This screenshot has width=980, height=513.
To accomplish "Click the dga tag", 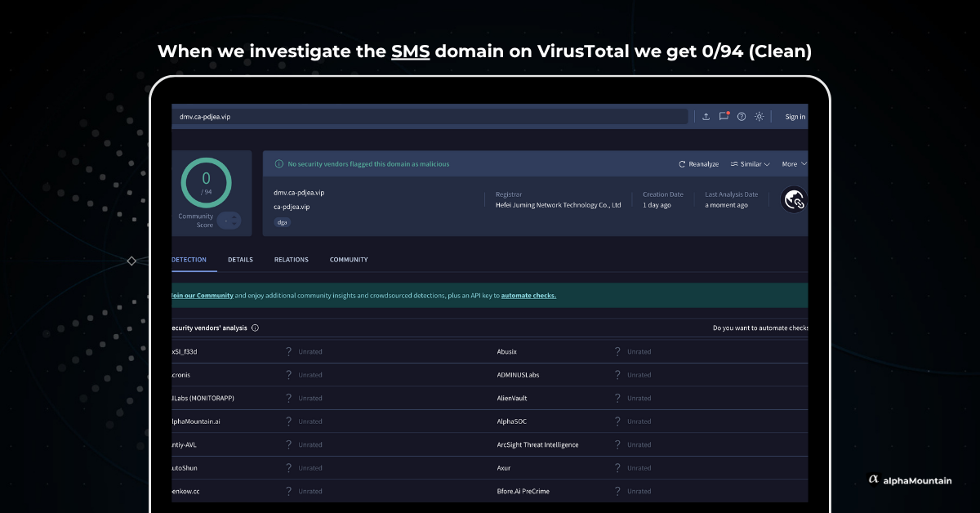I will pos(282,222).
